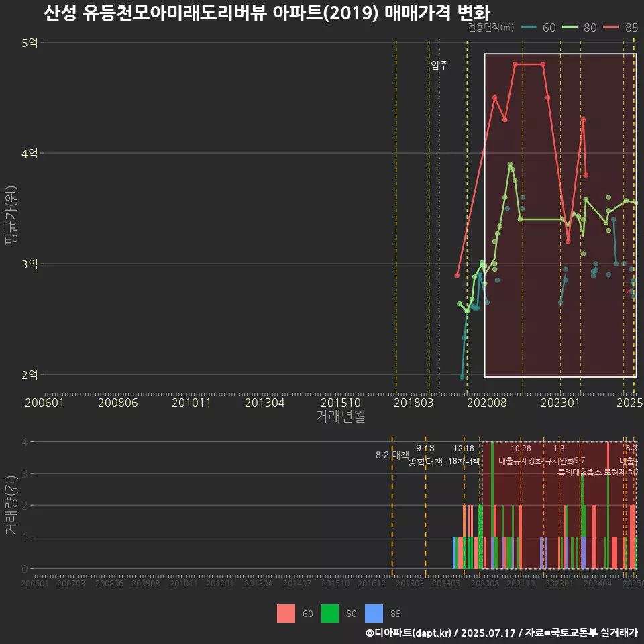Click the 5억 label on the price axis
Viewport: 644px width, 644px height.
30,42
